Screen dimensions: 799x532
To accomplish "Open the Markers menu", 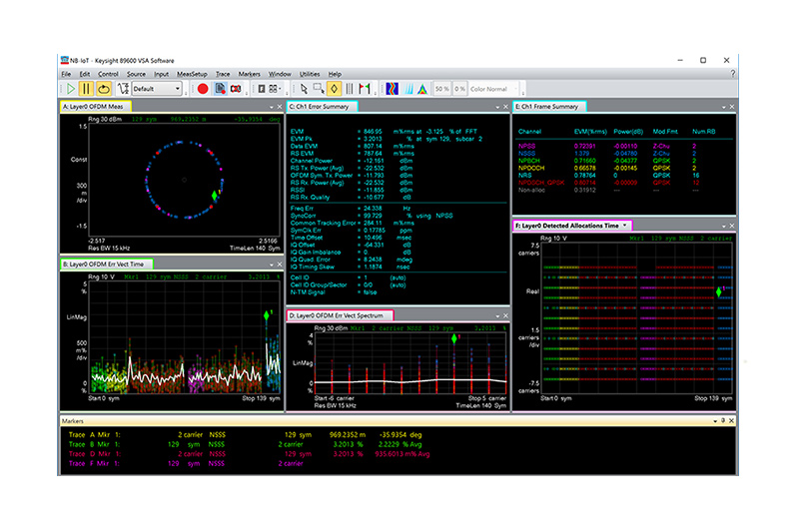I will pyautogui.click(x=250, y=74).
